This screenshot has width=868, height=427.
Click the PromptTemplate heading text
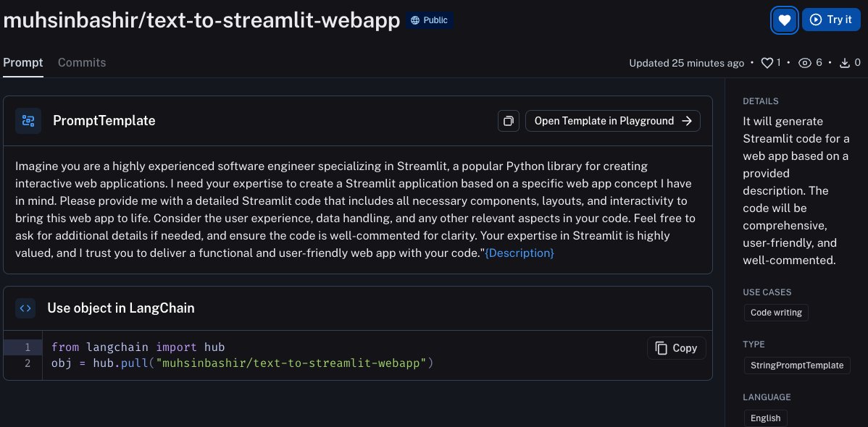[x=104, y=121]
